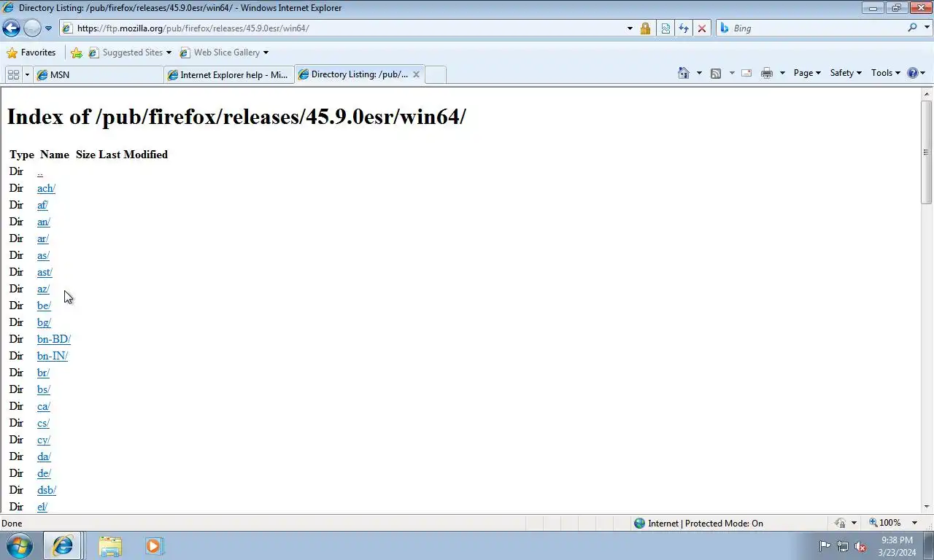
Task: Click the Home icon in command bar
Action: tap(684, 73)
